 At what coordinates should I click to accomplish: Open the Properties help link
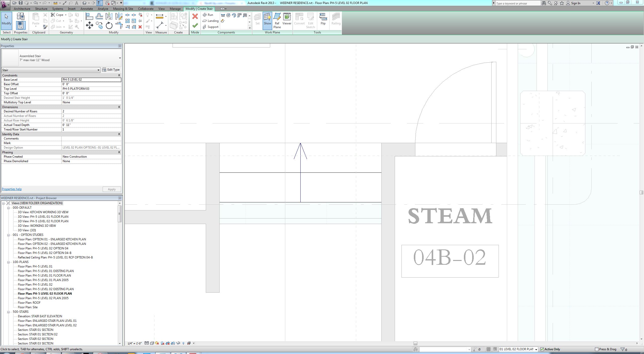12,189
